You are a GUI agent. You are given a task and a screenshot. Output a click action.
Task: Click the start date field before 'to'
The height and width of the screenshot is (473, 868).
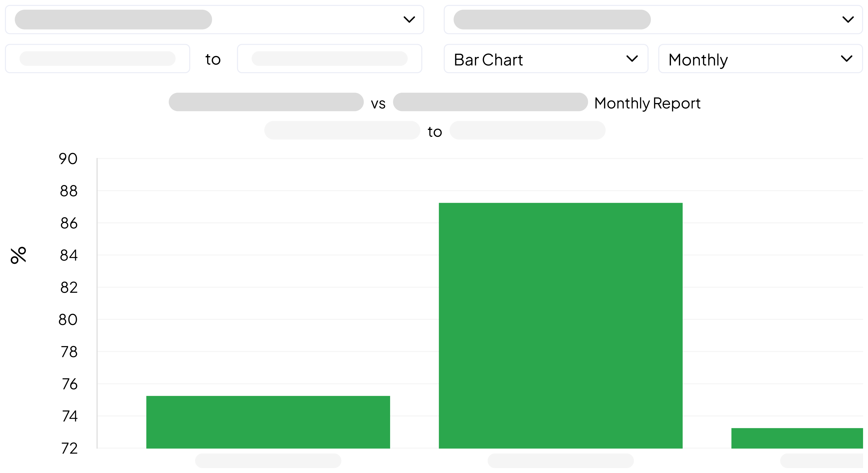[98, 59]
